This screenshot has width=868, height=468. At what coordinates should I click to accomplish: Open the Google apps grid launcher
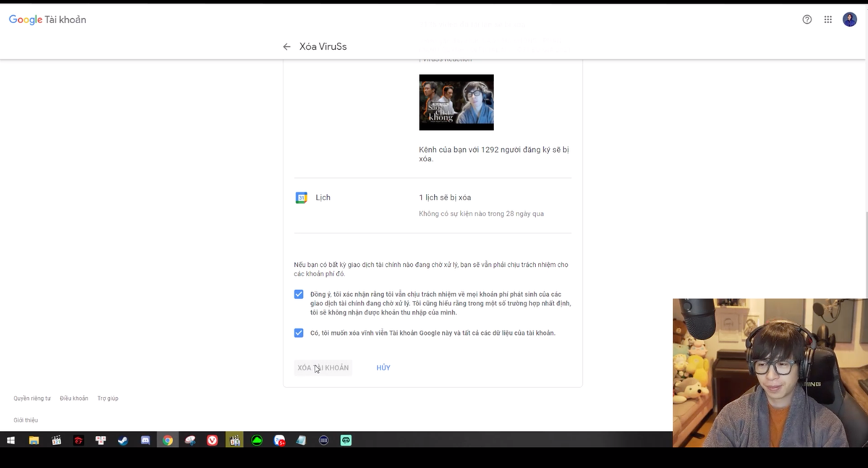pos(827,20)
